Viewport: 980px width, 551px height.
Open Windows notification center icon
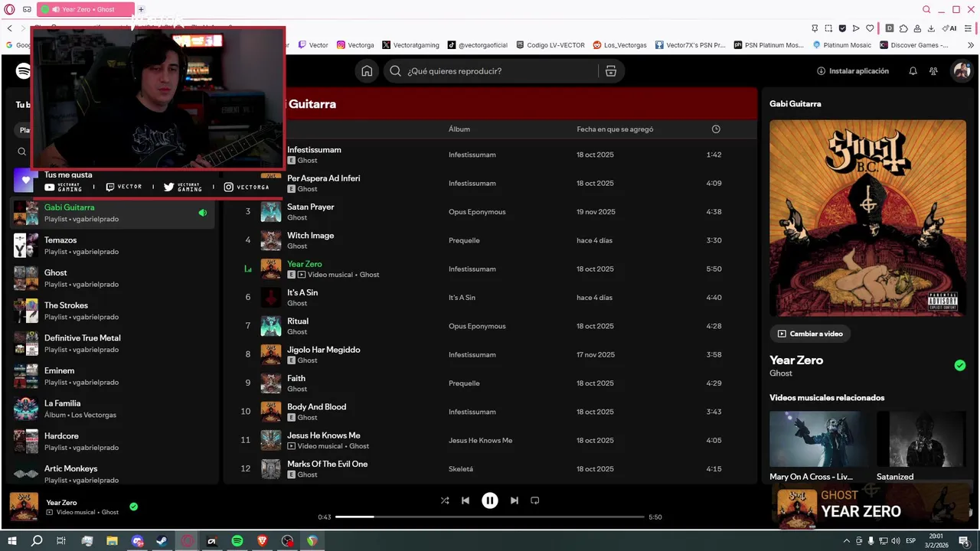[964, 541]
